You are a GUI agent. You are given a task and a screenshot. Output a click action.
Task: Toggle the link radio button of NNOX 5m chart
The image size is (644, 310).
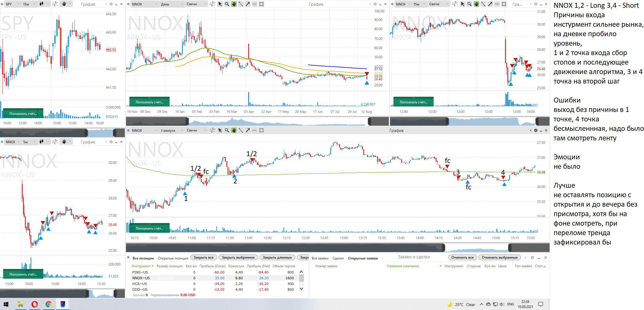2,142
